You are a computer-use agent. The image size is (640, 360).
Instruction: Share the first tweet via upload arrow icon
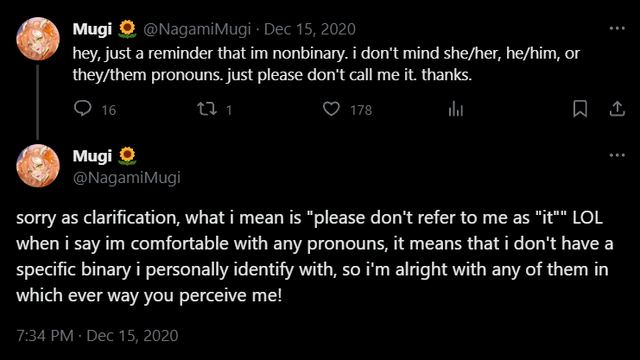pos(617,109)
